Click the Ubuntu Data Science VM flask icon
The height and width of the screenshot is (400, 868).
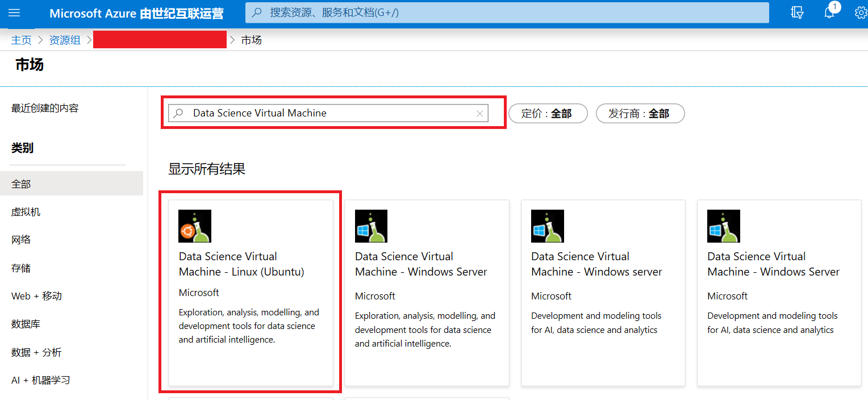point(195,226)
